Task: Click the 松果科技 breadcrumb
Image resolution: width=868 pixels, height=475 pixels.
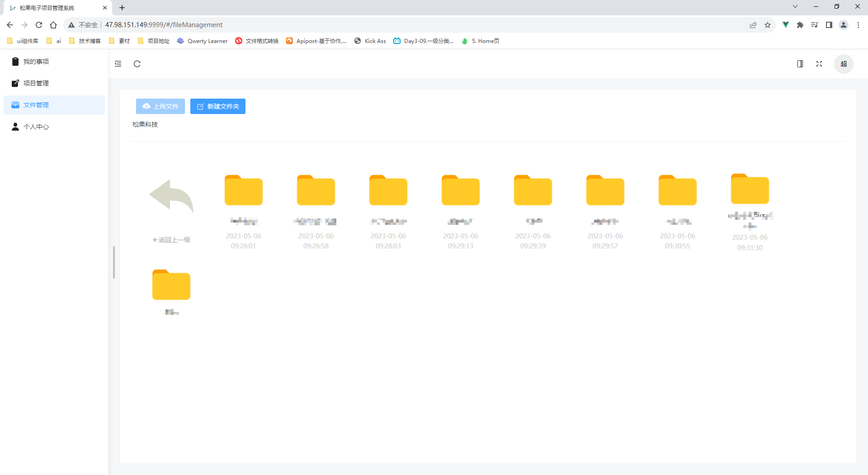Action: [145, 124]
